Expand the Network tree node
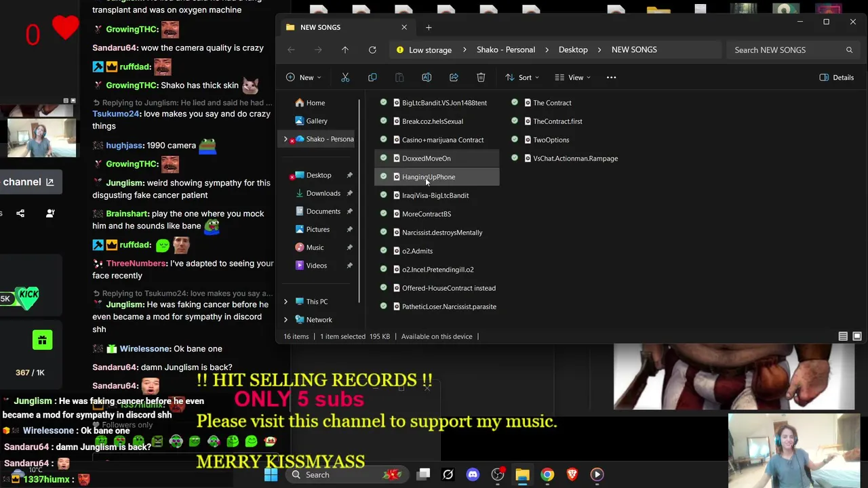 point(285,320)
